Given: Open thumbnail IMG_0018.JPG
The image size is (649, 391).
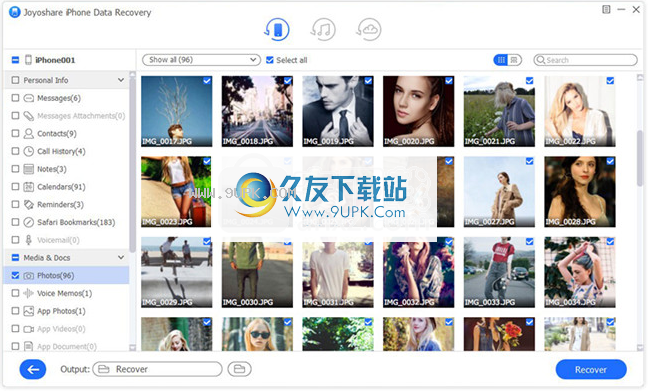Looking at the screenshot, I should pos(257,111).
